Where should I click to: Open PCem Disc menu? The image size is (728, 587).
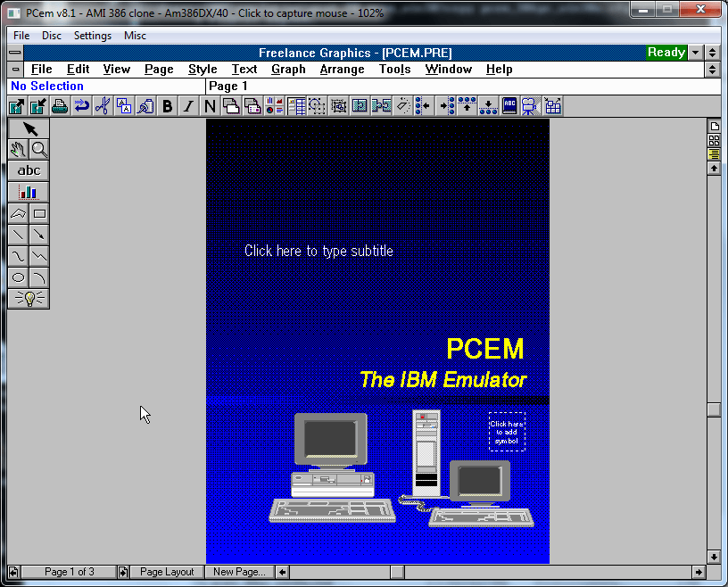tap(52, 36)
